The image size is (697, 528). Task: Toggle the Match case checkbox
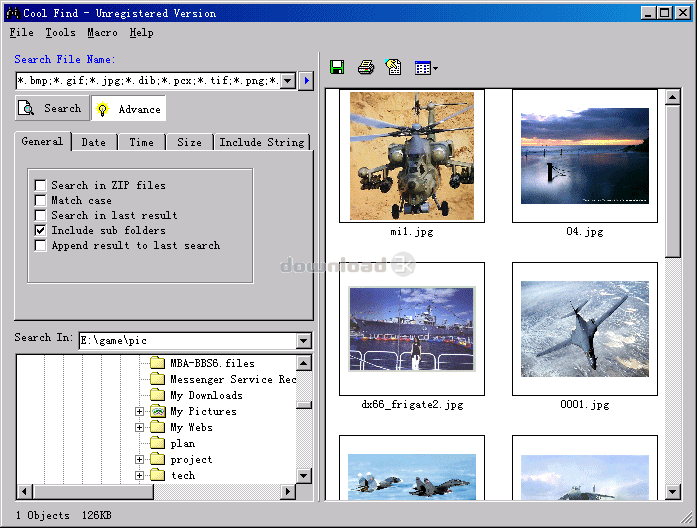coord(40,200)
